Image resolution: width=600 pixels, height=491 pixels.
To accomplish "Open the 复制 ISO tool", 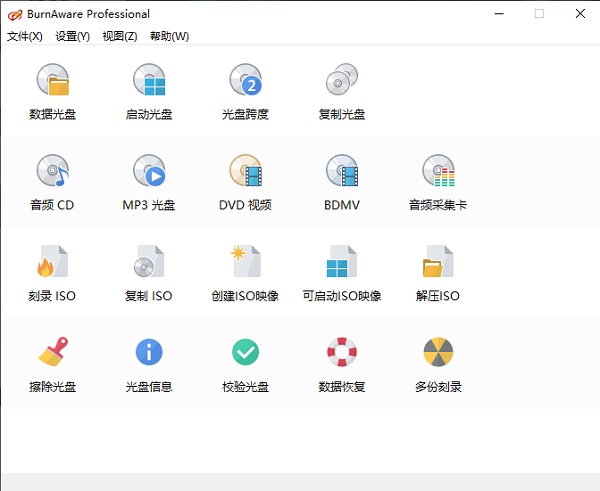I will (x=149, y=263).
